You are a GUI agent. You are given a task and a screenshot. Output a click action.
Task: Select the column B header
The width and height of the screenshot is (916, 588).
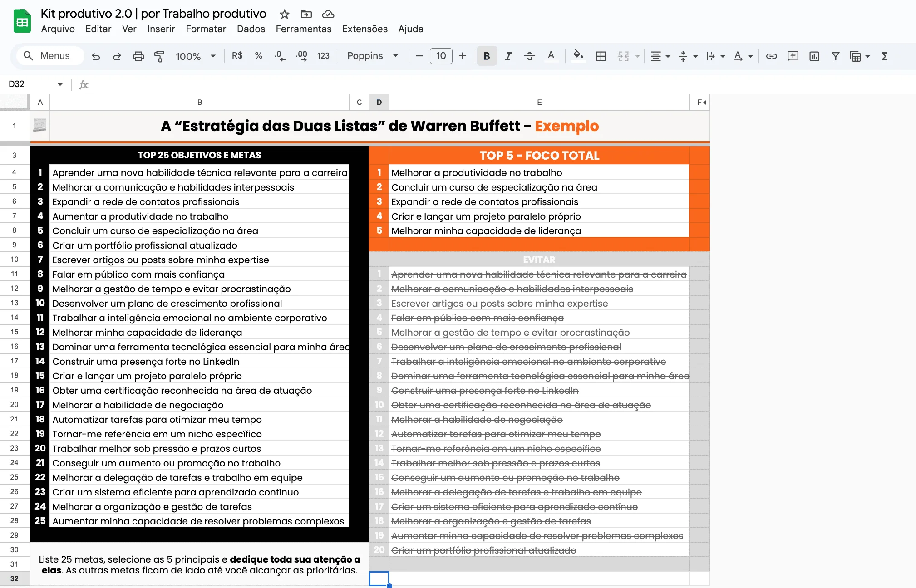199,102
